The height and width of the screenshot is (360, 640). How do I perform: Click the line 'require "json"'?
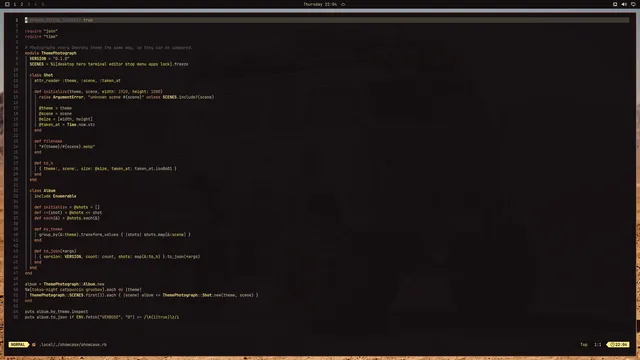tap(41, 31)
